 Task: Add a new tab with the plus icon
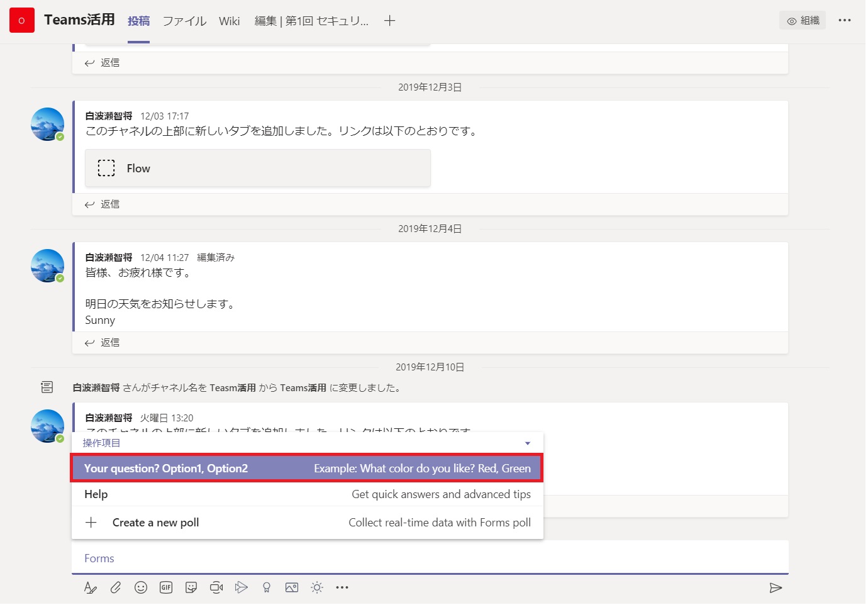pos(390,21)
